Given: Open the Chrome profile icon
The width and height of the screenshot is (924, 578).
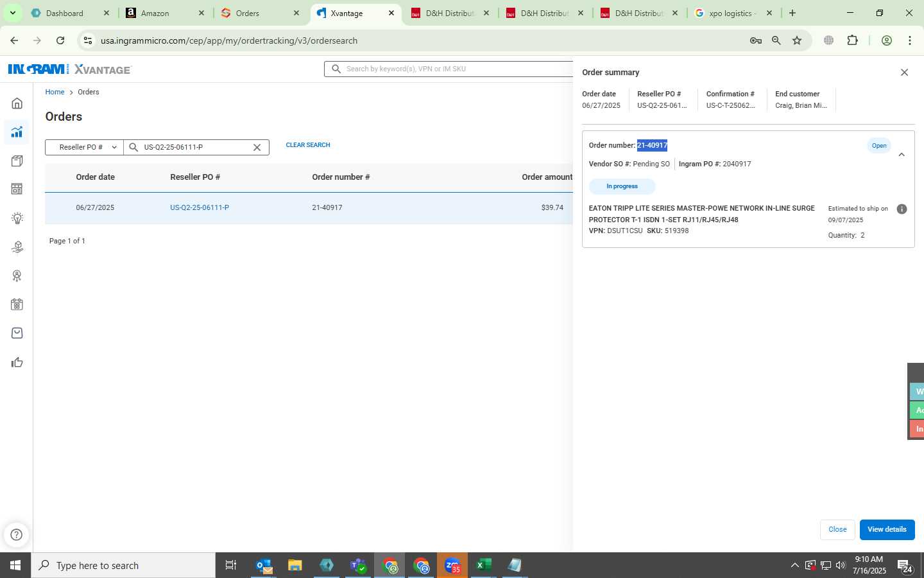Looking at the screenshot, I should pyautogui.click(x=887, y=40).
